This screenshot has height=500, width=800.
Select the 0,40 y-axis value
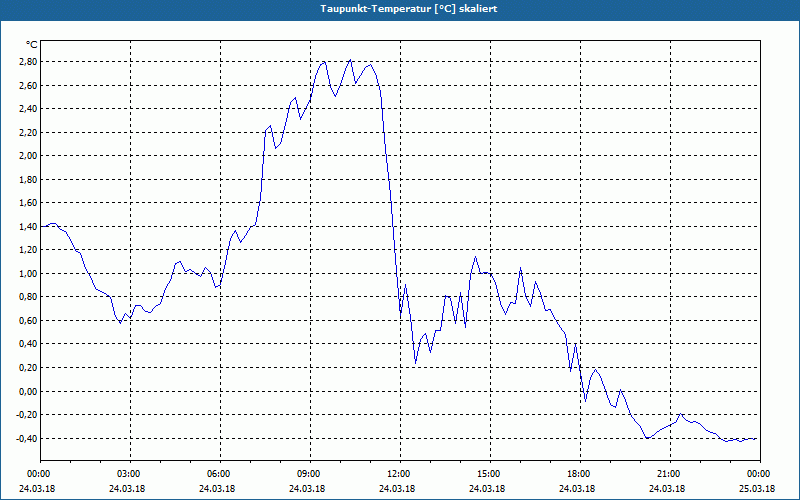coord(28,344)
